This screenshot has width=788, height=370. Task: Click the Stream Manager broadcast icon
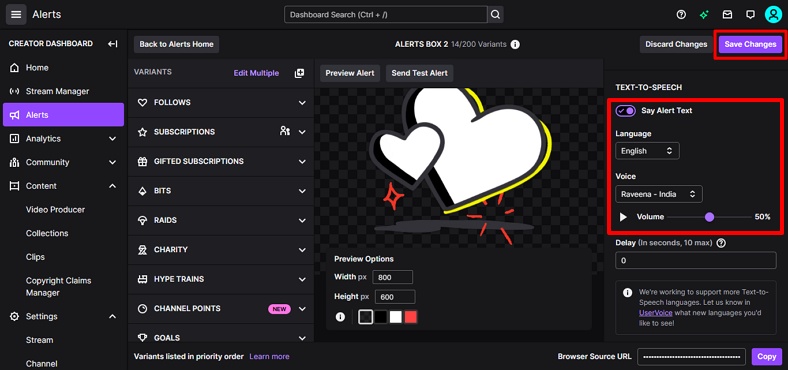coord(15,91)
